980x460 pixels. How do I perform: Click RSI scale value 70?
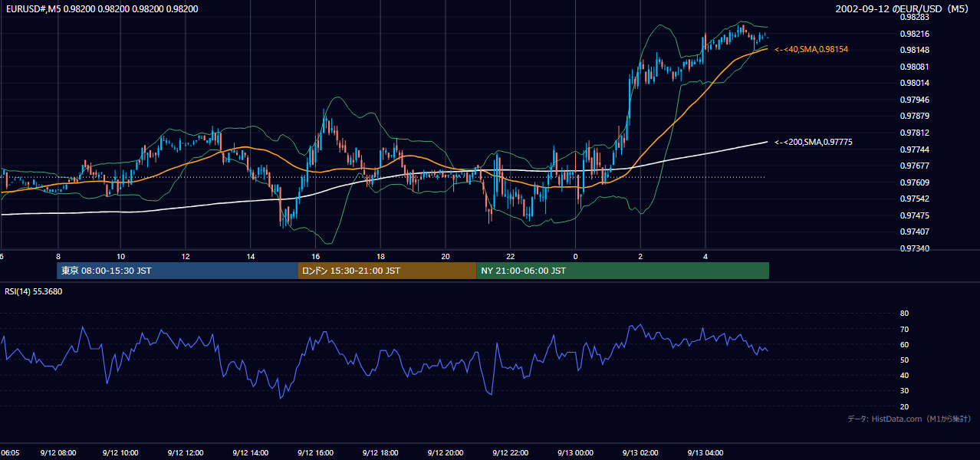904,329
